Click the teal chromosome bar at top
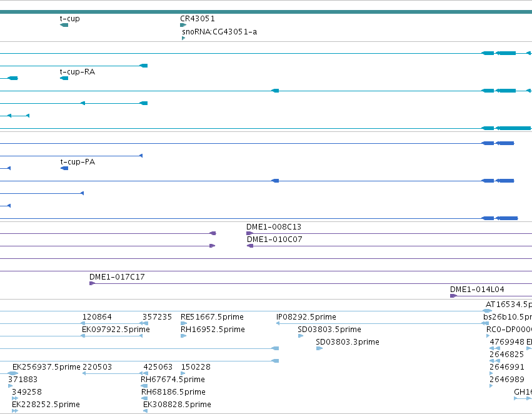Viewport: 532px width, 414px height. coord(266,12)
